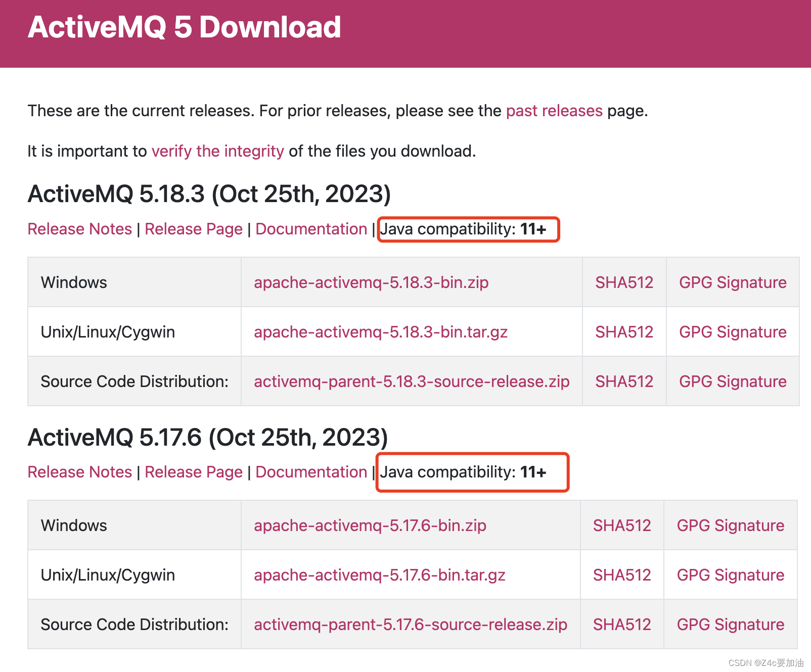Open the past releases page link
The height and width of the screenshot is (672, 811).
coord(554,111)
